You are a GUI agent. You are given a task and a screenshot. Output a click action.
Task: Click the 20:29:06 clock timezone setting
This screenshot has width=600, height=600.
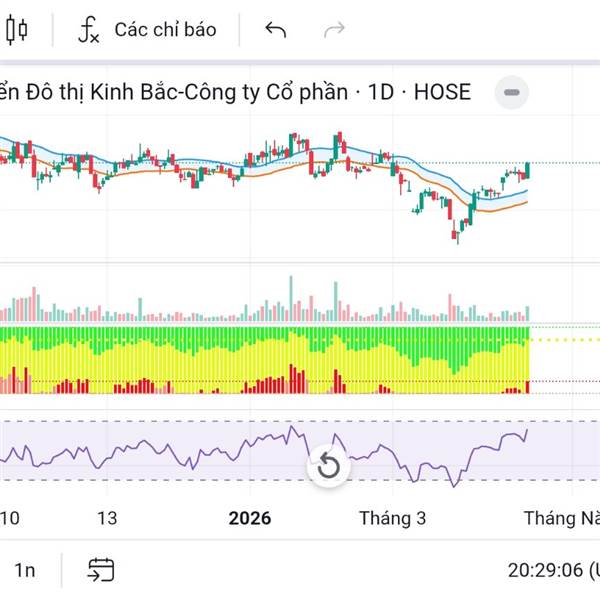pos(553,570)
